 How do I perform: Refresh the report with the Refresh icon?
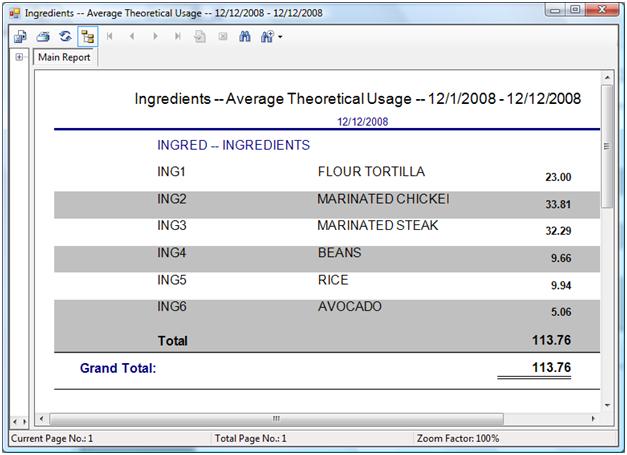point(65,36)
